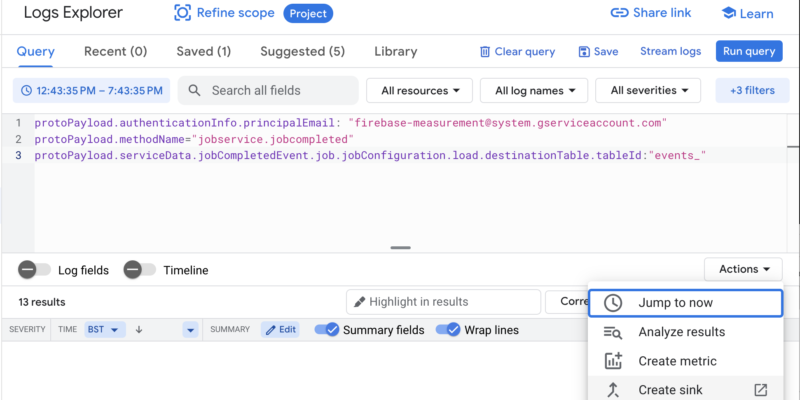Open Learn via the graduation cap icon
Image resolution: width=800 pixels, height=400 pixels.
pos(729,13)
